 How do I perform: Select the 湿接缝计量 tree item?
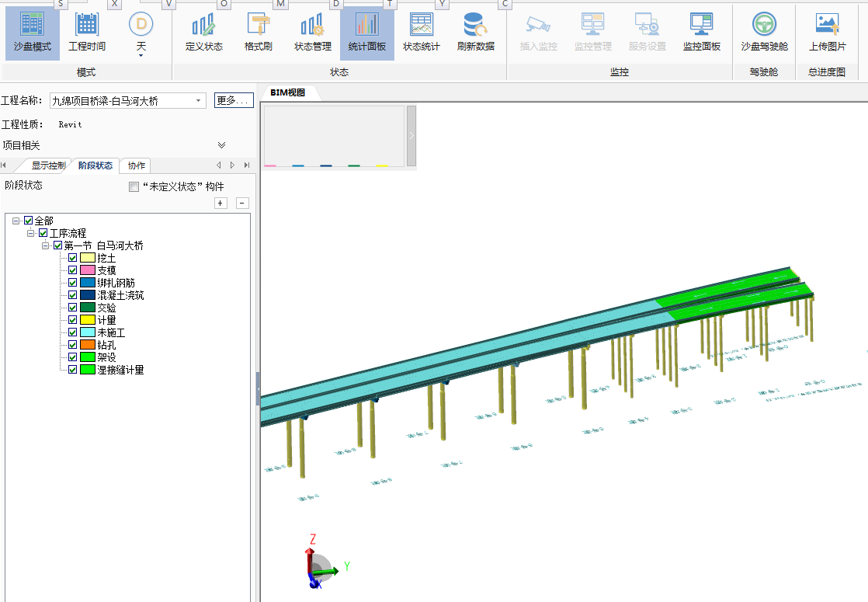[x=120, y=370]
